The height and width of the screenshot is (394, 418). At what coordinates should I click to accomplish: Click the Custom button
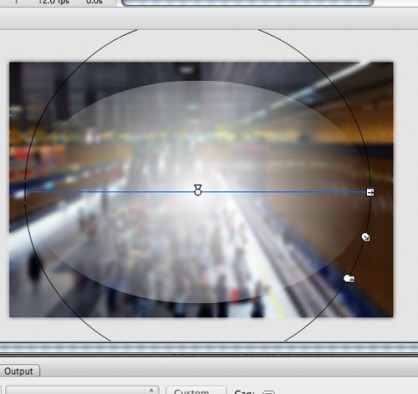tap(196, 391)
